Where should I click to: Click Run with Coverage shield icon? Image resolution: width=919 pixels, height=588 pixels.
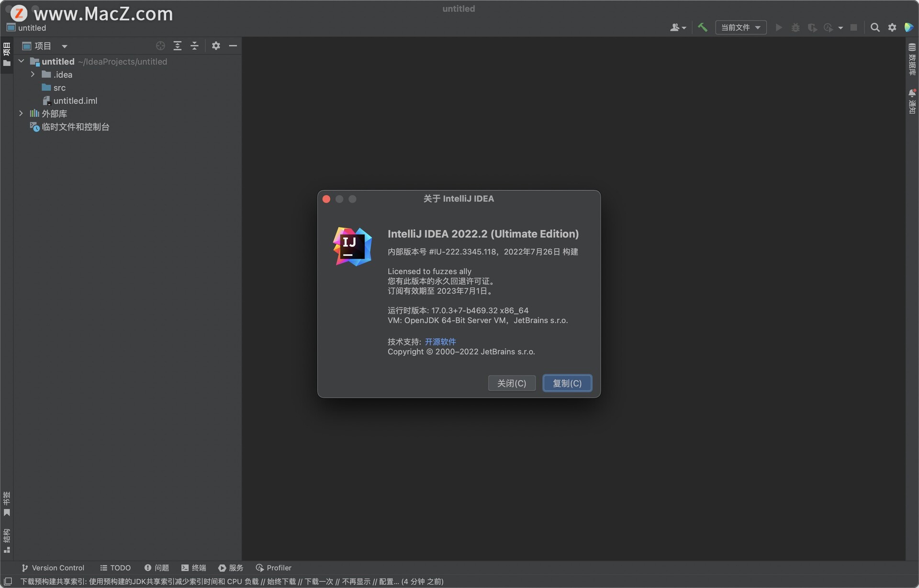point(812,27)
